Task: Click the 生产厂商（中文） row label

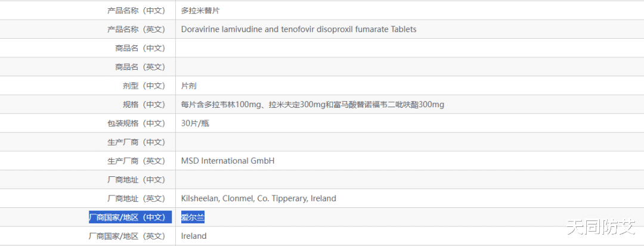Action: click(135, 142)
